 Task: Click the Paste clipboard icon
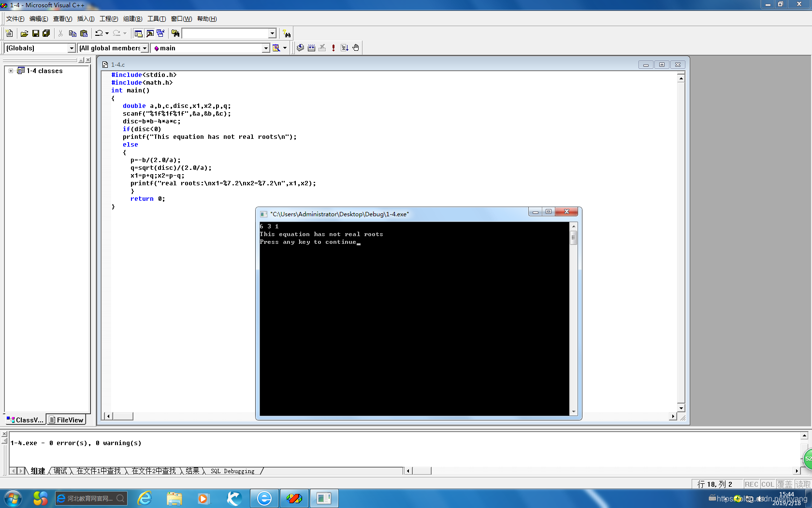pyautogui.click(x=84, y=33)
